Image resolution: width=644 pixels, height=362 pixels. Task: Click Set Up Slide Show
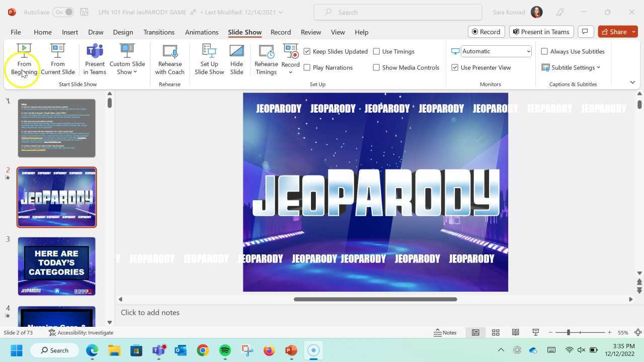209,59
